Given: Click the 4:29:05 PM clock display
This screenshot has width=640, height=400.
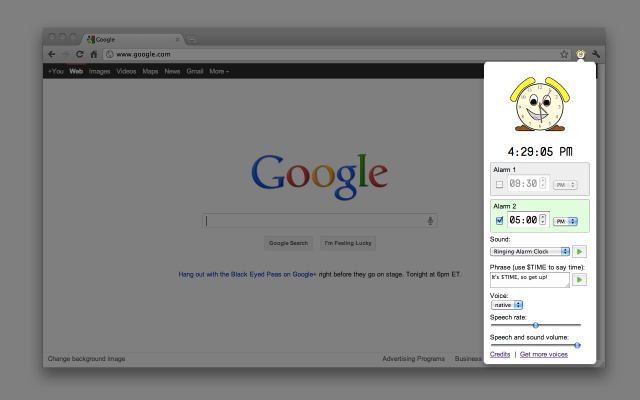Looking at the screenshot, I should coord(540,152).
